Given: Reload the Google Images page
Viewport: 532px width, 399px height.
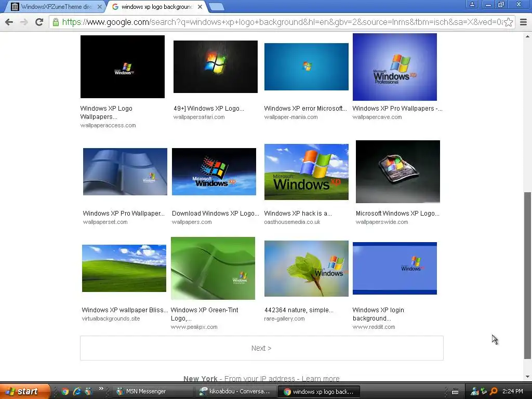Looking at the screenshot, I should 39,22.
